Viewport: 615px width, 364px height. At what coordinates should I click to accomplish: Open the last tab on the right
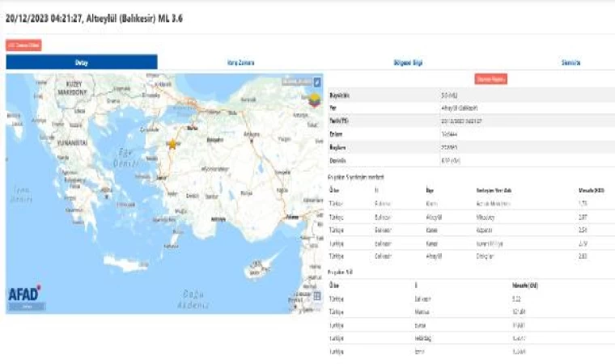coord(572,62)
